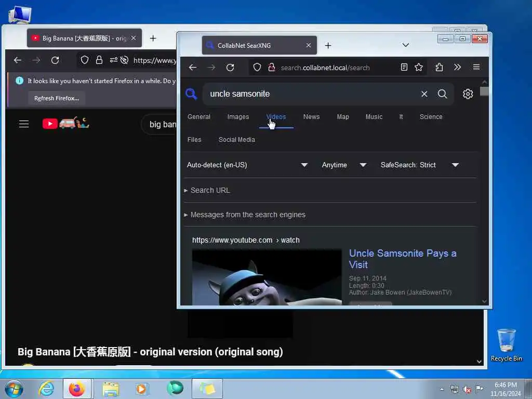Screen dimensions: 532x399
Task: Select the Big Banana YouTube tab
Action: [x=84, y=38]
